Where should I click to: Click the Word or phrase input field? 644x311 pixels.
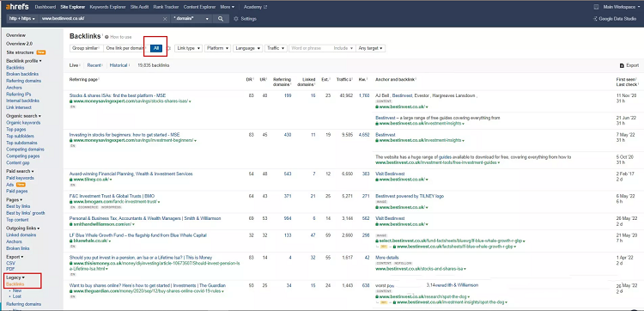[312, 48]
